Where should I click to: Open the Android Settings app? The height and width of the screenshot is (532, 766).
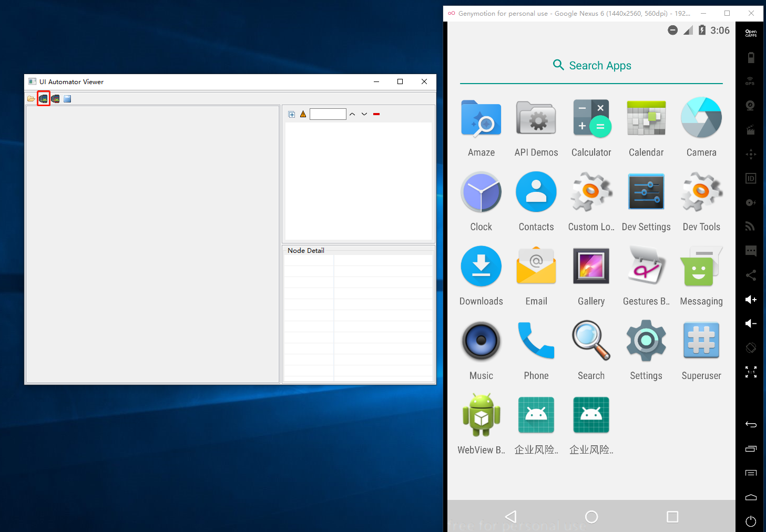646,351
